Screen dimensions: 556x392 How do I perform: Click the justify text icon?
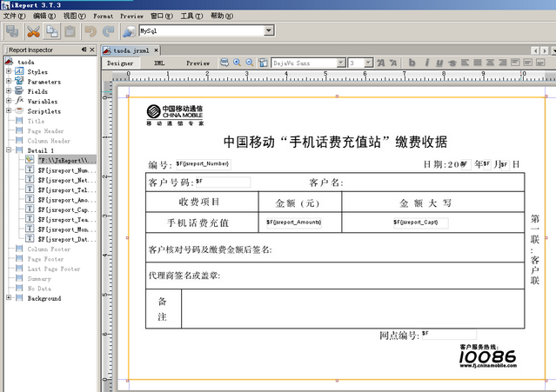[x=478, y=63]
